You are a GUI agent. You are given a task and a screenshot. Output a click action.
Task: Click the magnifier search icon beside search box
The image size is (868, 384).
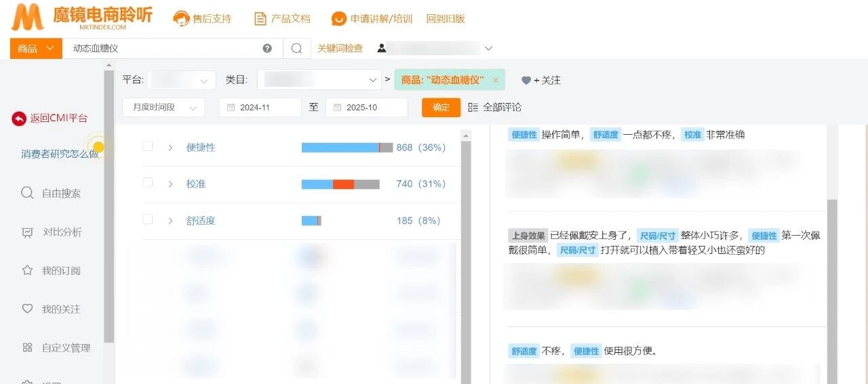[296, 49]
